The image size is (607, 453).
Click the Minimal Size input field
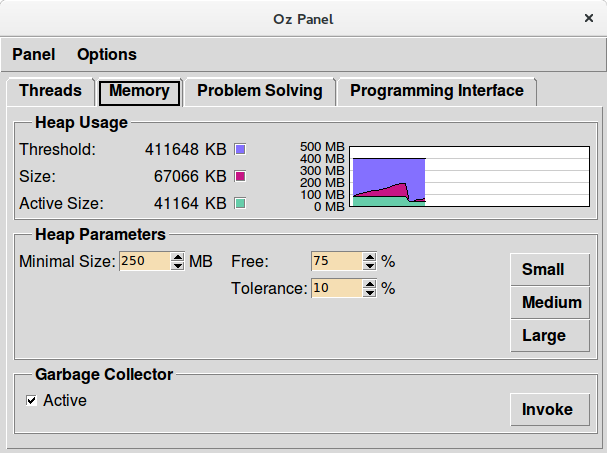point(145,262)
